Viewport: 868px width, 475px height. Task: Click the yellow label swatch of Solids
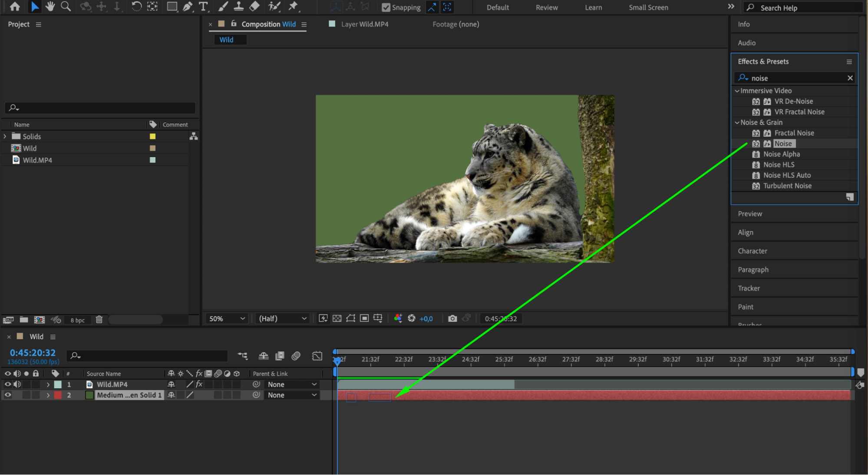point(152,136)
